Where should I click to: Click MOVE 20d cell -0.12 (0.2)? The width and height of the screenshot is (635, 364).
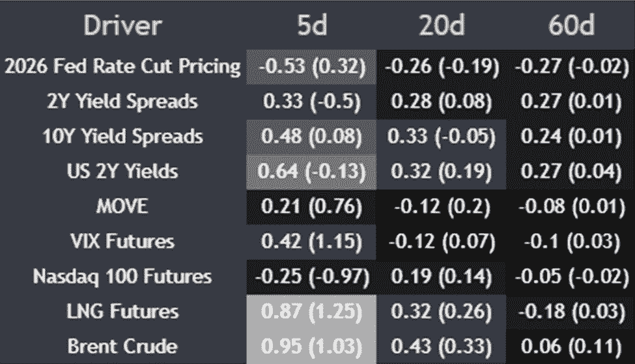tap(442, 207)
